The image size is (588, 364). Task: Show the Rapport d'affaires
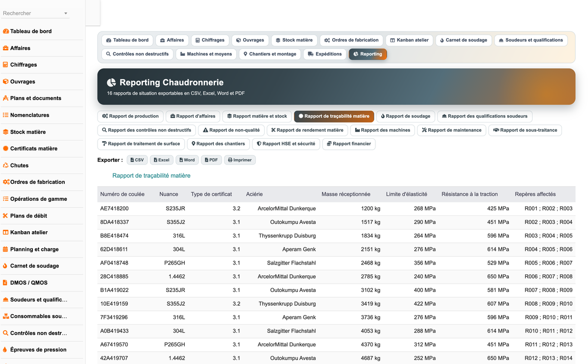tap(193, 116)
